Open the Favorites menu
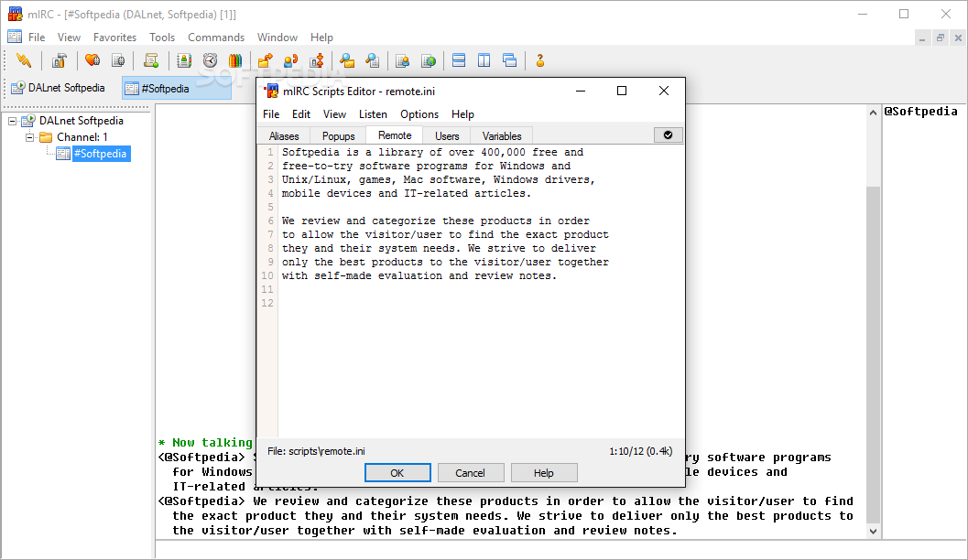The width and height of the screenshot is (968, 560). 114,37
